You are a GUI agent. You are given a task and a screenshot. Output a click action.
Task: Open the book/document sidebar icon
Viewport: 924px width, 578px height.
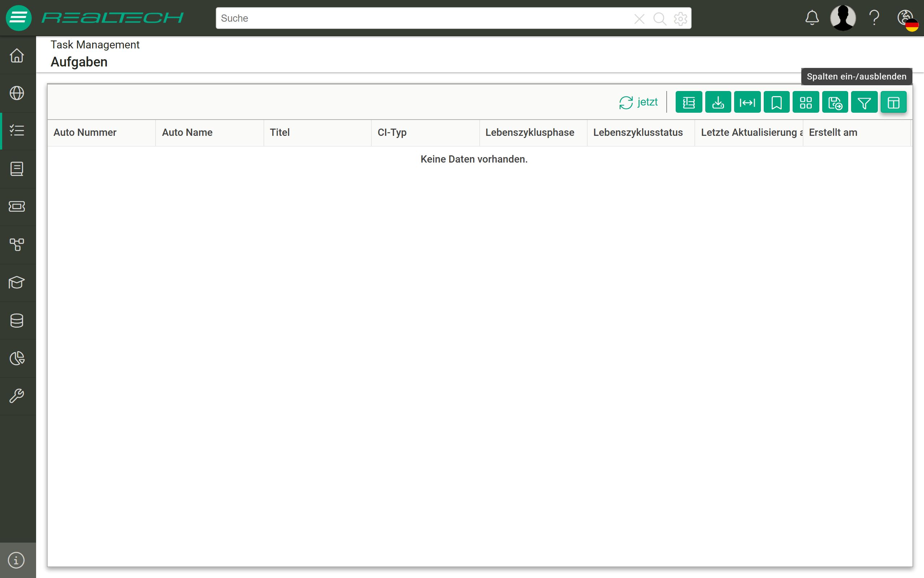(x=17, y=169)
